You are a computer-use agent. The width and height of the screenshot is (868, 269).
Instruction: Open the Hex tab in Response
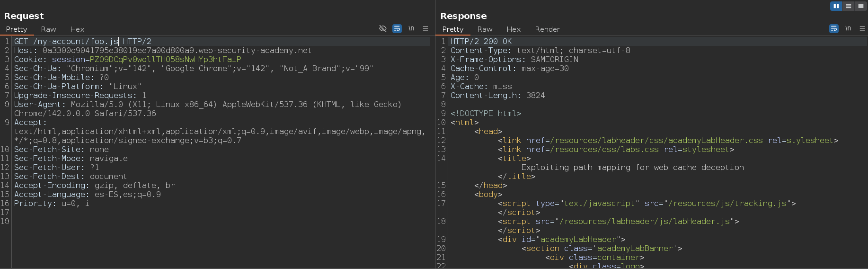click(514, 29)
